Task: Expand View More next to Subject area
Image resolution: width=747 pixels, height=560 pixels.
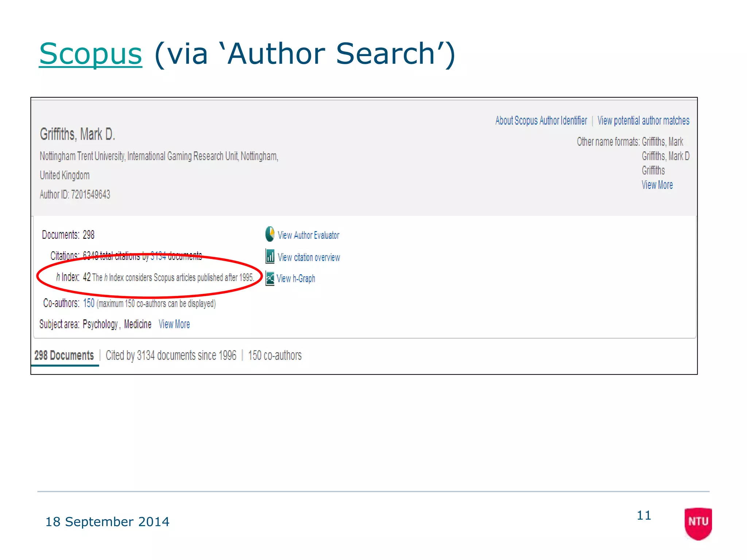Action: [x=174, y=324]
